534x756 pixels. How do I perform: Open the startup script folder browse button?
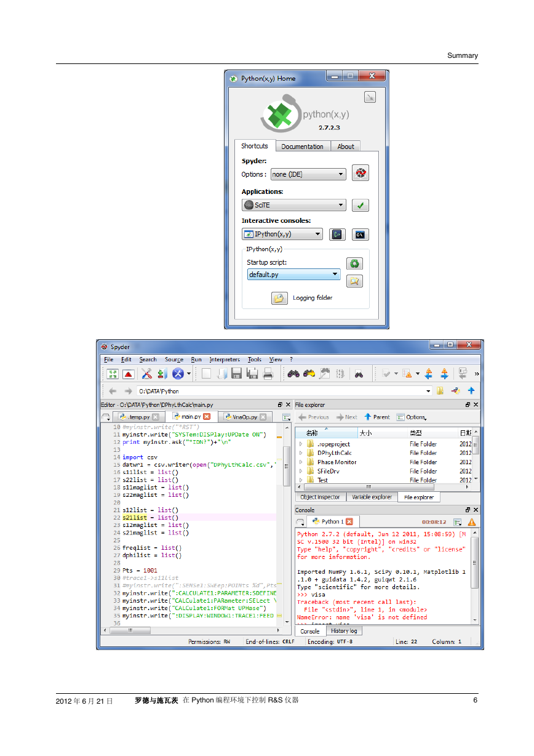354,281
